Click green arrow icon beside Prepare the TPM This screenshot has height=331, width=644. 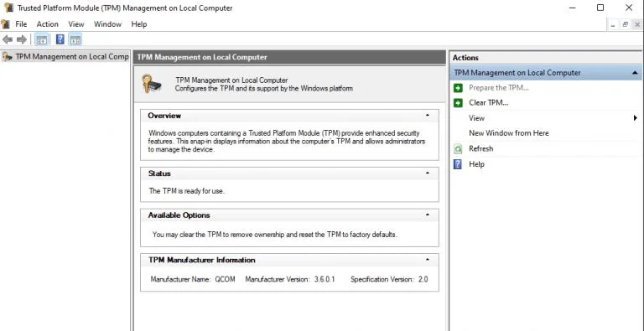pyautogui.click(x=458, y=88)
